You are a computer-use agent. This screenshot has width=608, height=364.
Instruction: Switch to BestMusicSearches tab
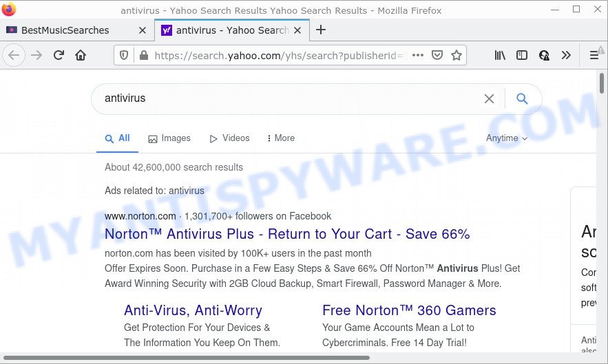[x=77, y=30]
